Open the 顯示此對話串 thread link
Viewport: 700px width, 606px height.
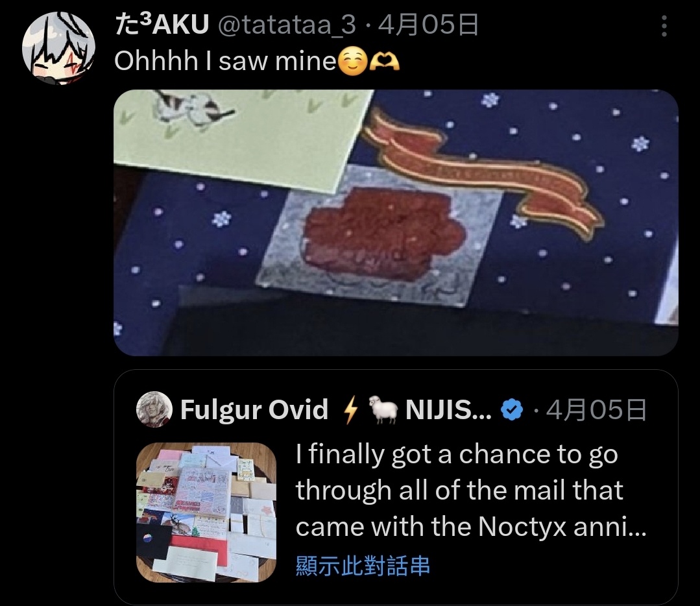click(363, 565)
